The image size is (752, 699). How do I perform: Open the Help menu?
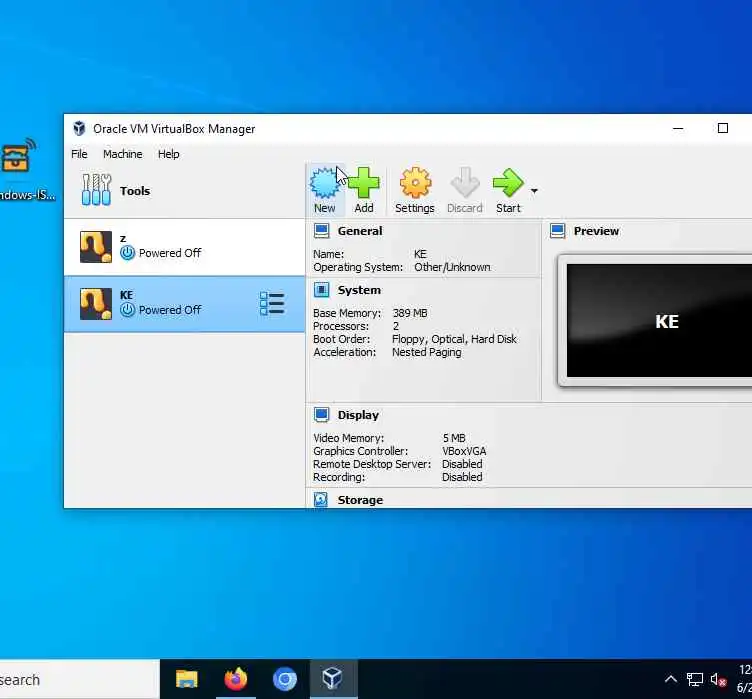[169, 154]
